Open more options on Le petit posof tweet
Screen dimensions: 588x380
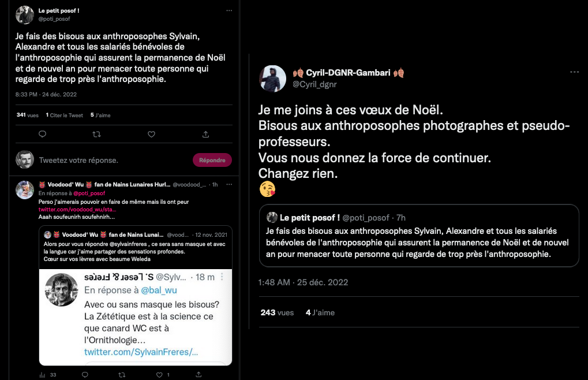pos(229,11)
